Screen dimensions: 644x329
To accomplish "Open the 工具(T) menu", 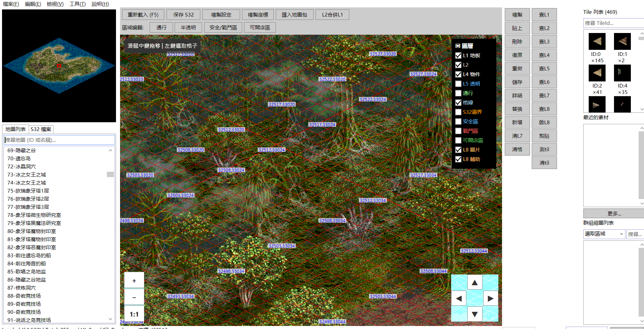I will pyautogui.click(x=78, y=4).
